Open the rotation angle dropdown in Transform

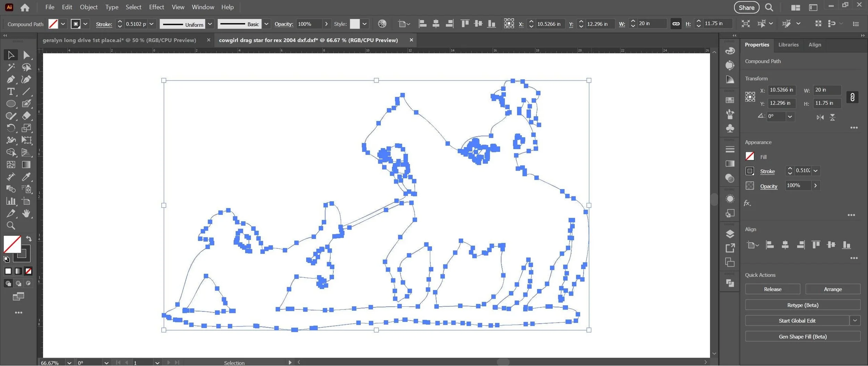[790, 117]
